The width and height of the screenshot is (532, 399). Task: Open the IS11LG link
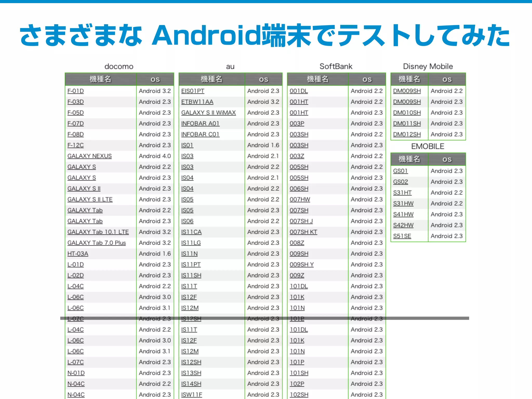coord(191,243)
